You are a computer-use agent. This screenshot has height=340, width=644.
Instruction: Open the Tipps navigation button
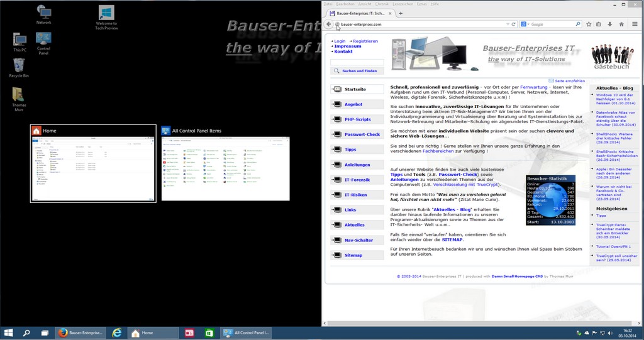[357, 150]
